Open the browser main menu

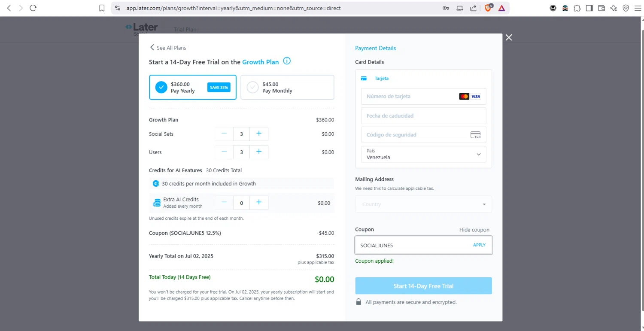click(x=638, y=8)
